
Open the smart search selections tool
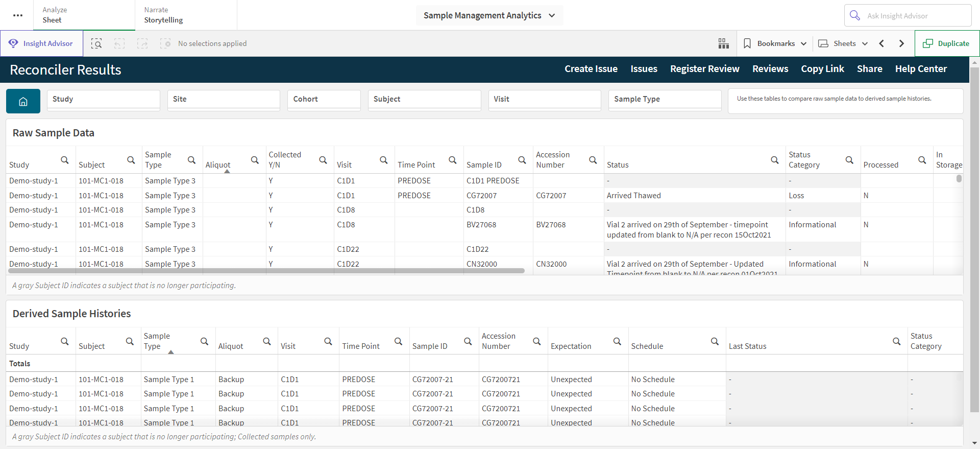click(x=96, y=43)
